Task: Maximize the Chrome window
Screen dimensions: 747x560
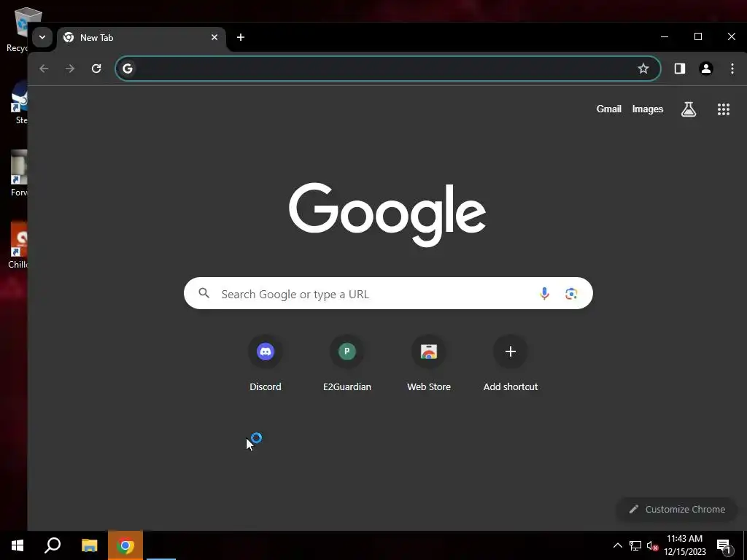Action: pyautogui.click(x=698, y=36)
